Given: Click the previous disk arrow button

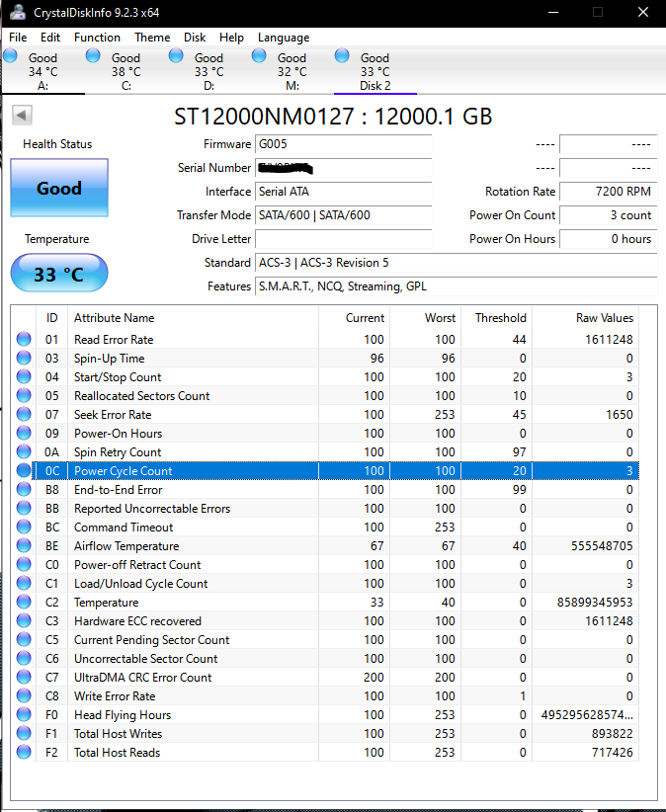Looking at the screenshot, I should [x=23, y=115].
